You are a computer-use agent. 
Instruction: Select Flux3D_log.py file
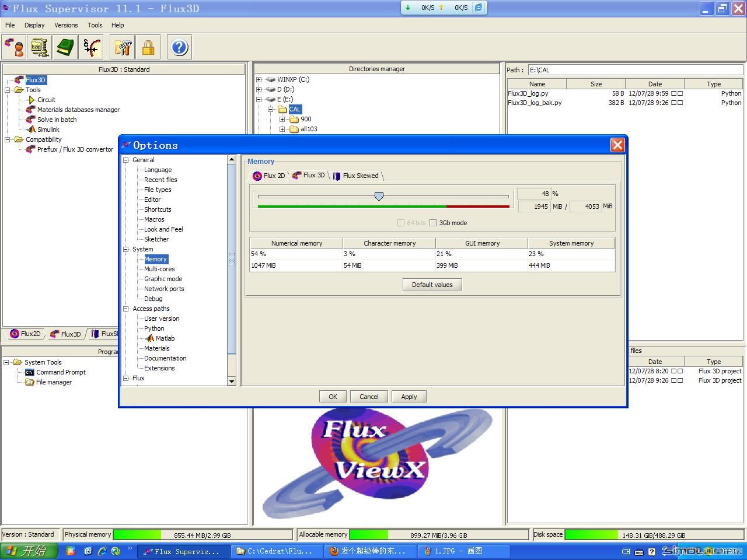(528, 93)
